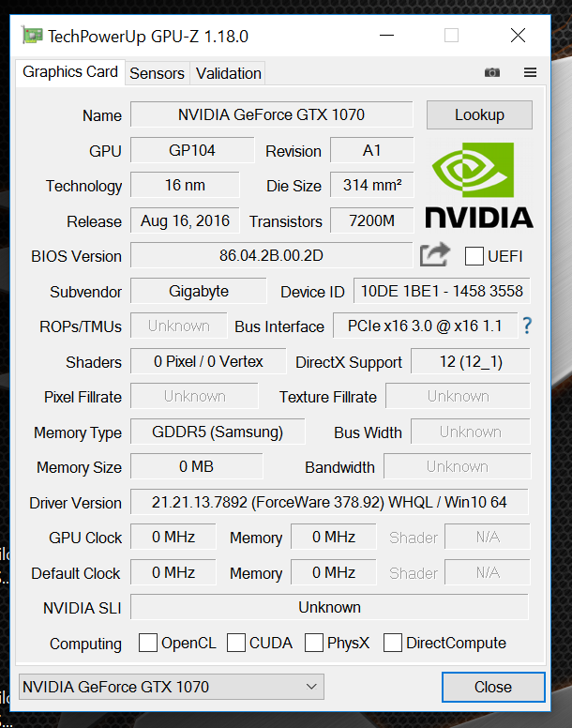Click the ROPs/TMUs Unknown field
Viewport: 572px width, 728px height.
click(178, 326)
